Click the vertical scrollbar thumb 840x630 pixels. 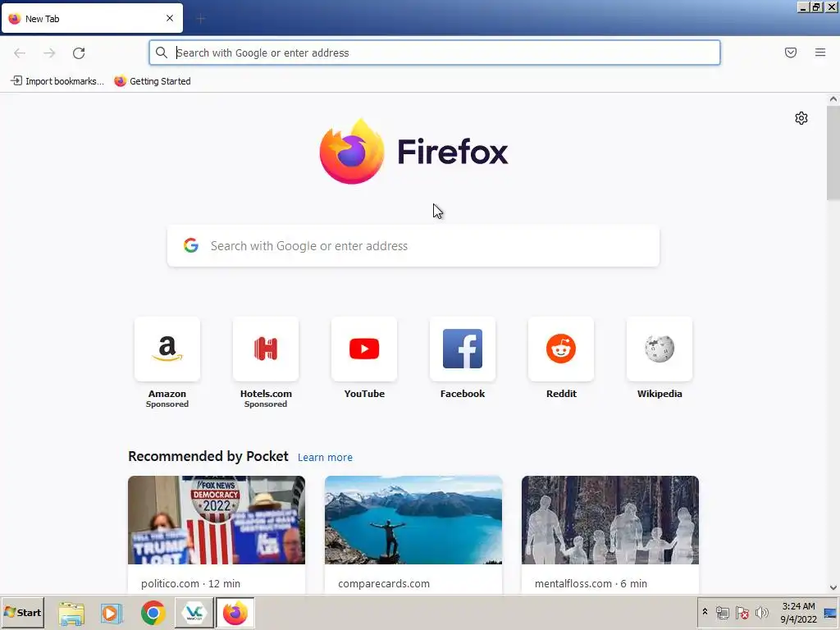[833, 153]
